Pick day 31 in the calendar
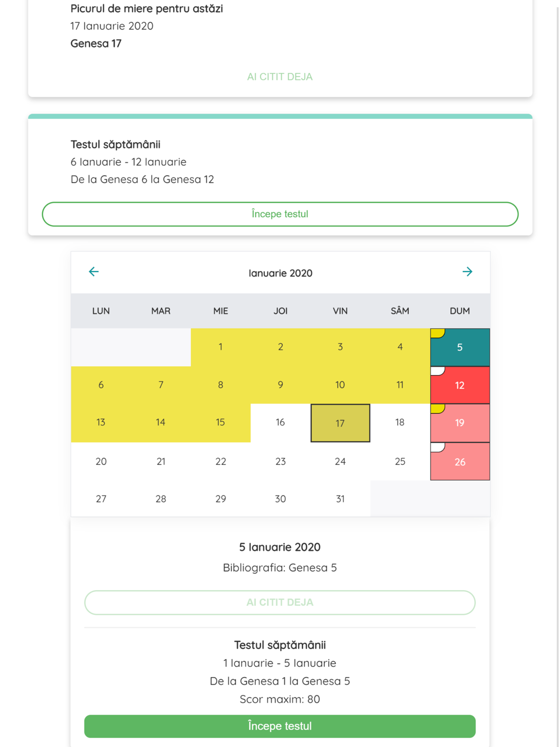 [x=340, y=499]
